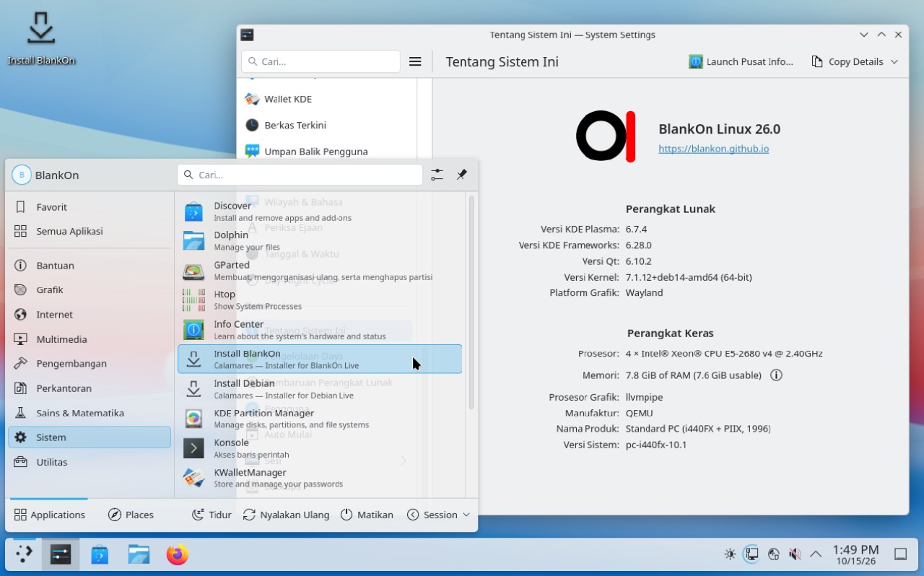Launch Install Debian installer

320,389
